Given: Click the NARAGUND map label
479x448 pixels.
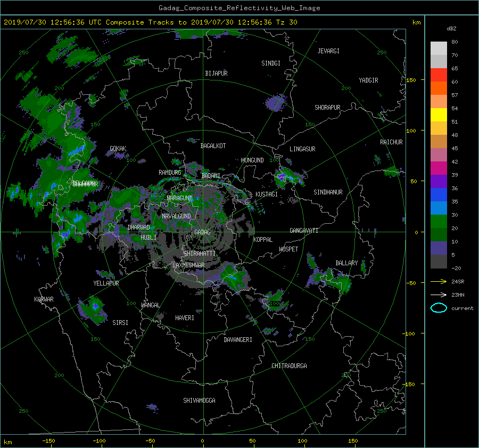Looking at the screenshot, I should point(180,198).
